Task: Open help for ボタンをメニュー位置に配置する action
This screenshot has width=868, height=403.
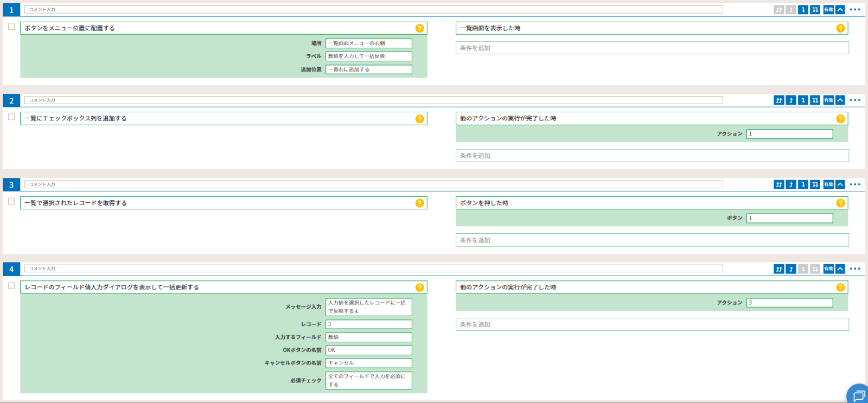Action: click(x=419, y=28)
